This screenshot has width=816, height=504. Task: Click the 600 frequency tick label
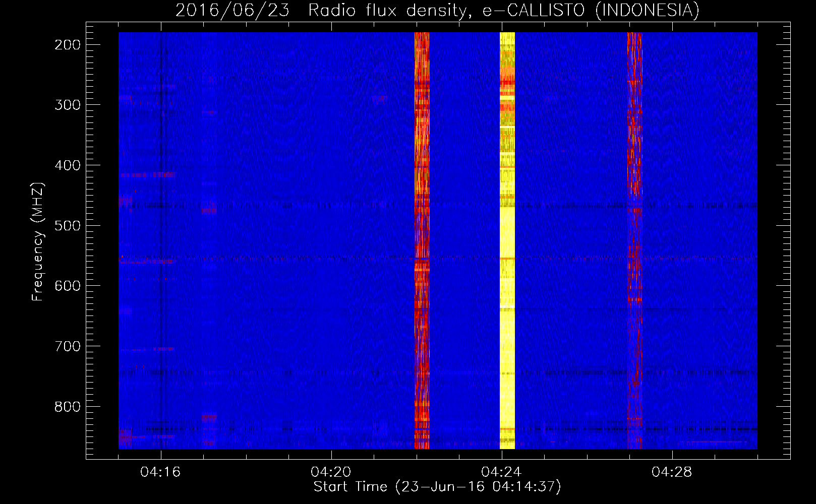[68, 286]
